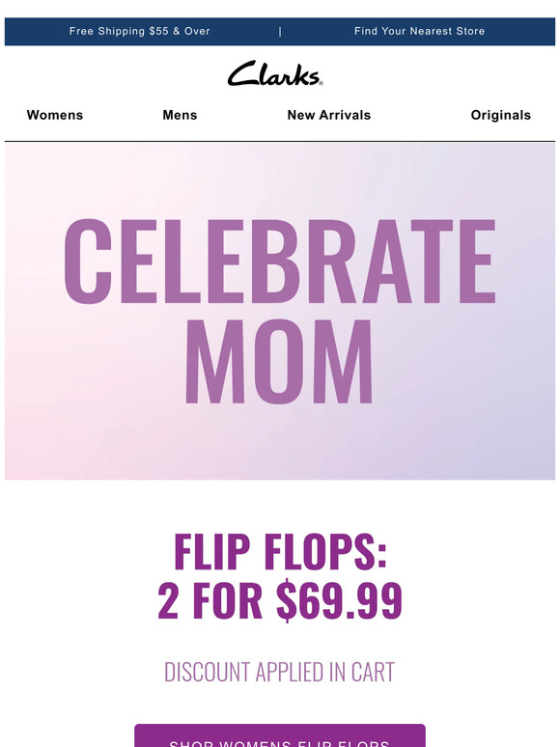The width and height of the screenshot is (560, 747).
Task: Click the pipe separator in top bar
Action: (280, 32)
